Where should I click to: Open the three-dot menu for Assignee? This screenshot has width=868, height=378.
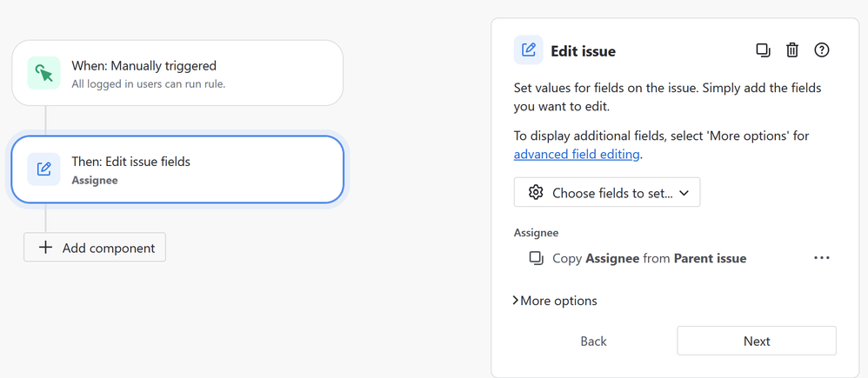click(822, 258)
